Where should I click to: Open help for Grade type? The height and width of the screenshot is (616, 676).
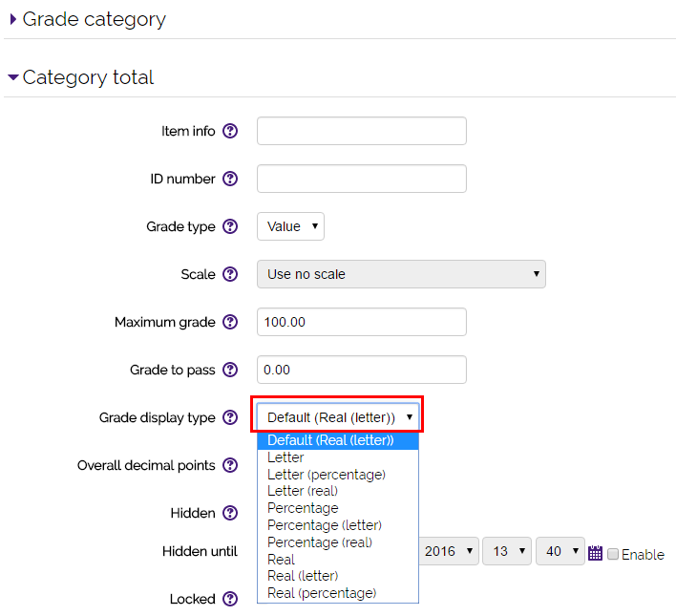230,226
